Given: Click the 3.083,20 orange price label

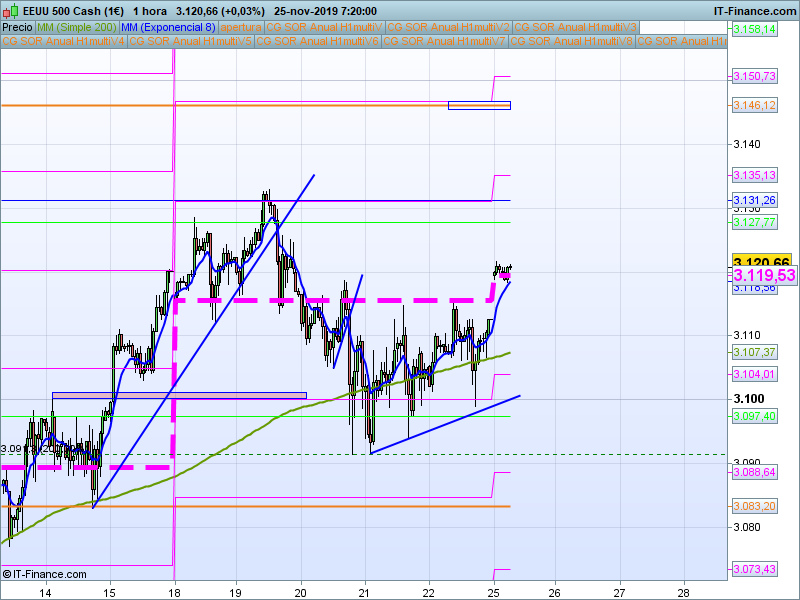Looking at the screenshot, I should click(754, 506).
